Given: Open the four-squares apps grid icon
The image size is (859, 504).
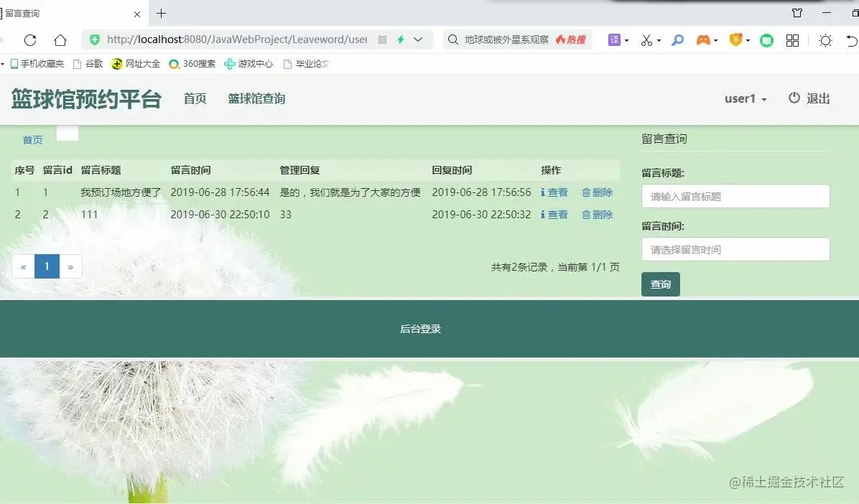Looking at the screenshot, I should pyautogui.click(x=792, y=40).
